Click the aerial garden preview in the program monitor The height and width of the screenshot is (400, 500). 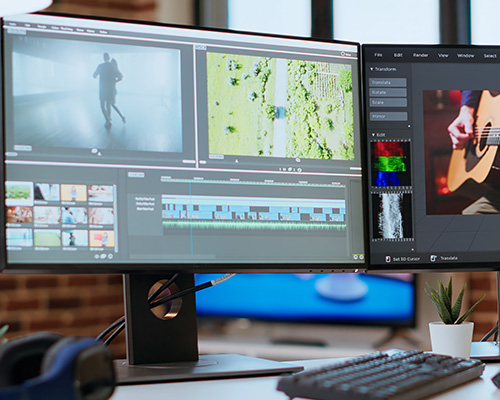tap(280, 106)
